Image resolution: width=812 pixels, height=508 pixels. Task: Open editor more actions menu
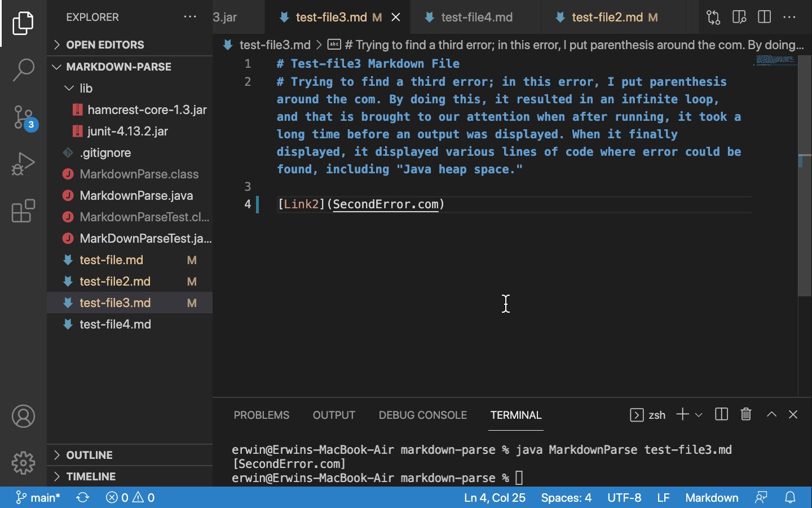point(789,17)
